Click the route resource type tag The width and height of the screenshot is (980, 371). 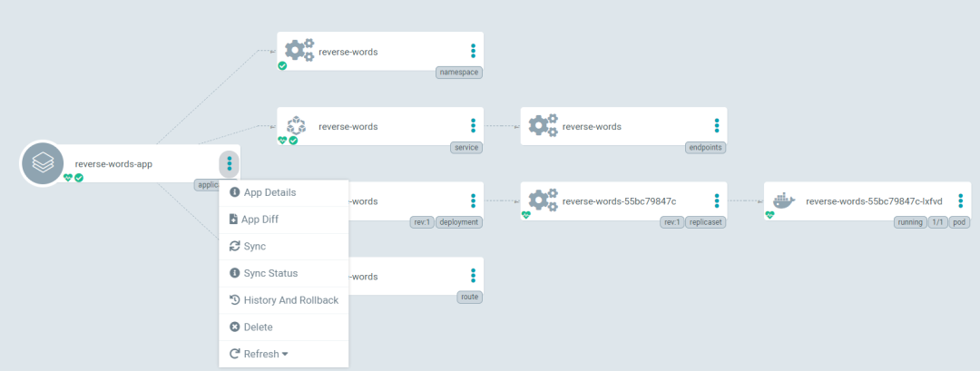pos(470,297)
